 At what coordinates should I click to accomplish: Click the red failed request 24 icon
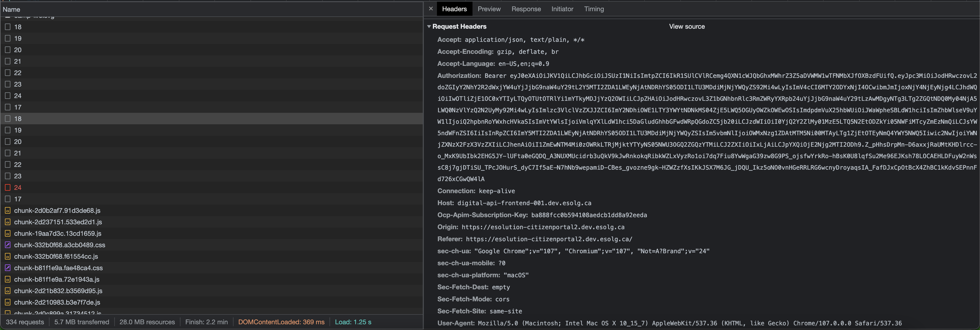8,187
